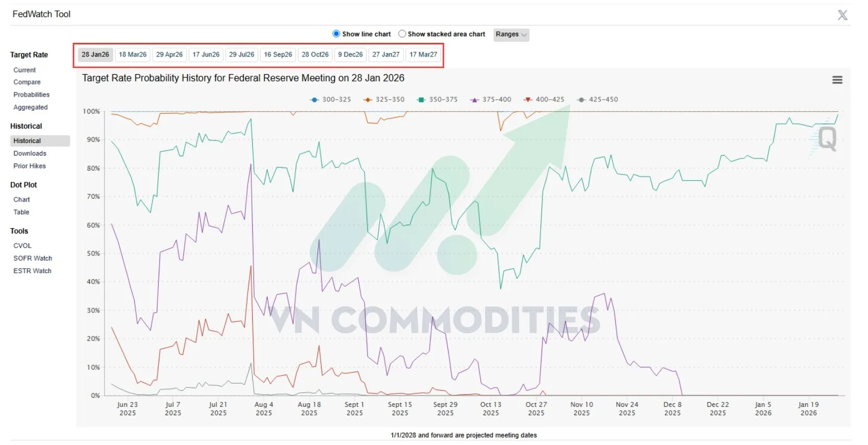This screenshot has width=868, height=445.
Task: Open the Probabilities link under Target Rate
Action: pyautogui.click(x=31, y=95)
